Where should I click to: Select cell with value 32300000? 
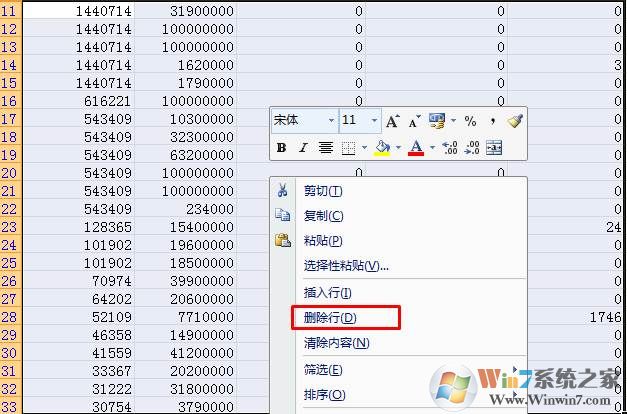click(x=186, y=137)
